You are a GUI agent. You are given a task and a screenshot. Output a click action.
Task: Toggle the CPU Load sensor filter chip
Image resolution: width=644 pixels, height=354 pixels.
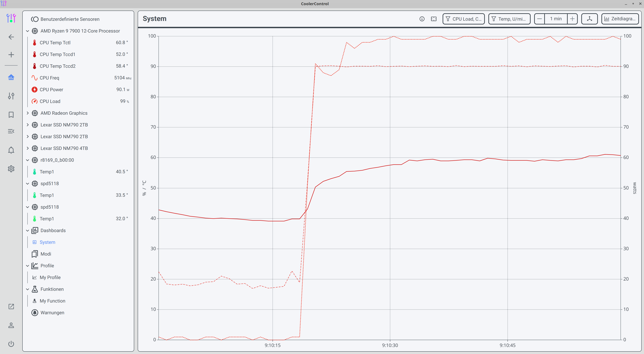point(463,19)
